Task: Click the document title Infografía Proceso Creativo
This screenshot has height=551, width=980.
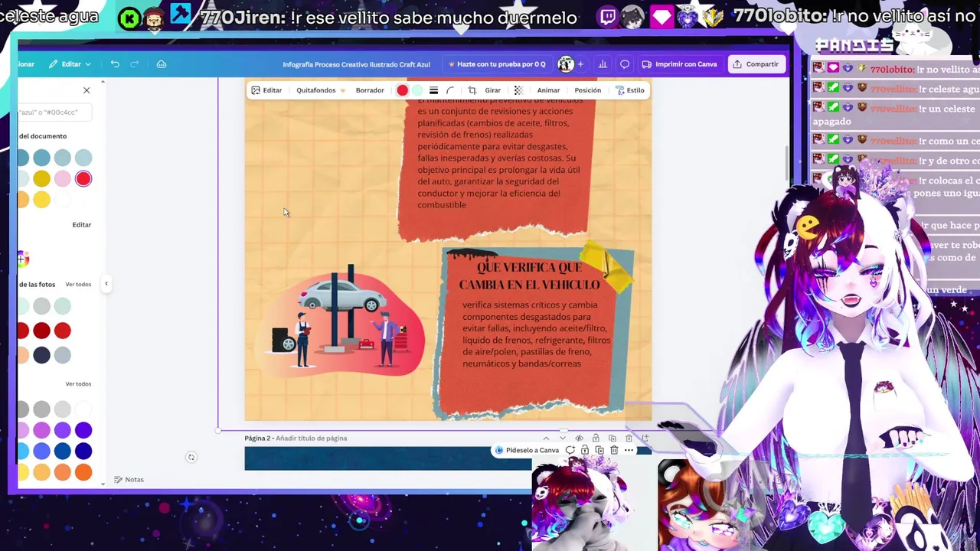Action: tap(356, 64)
